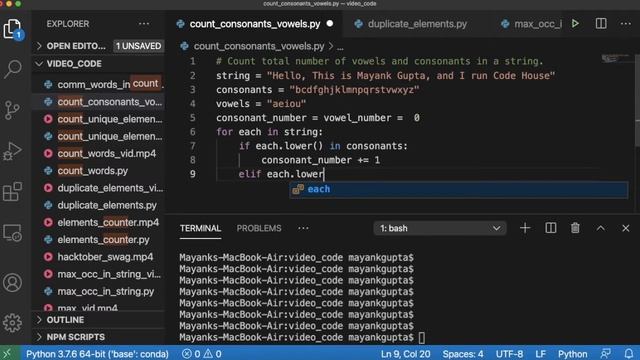Open remote window indicator in status bar
Viewport: 640px width, 360px height.
[7, 353]
